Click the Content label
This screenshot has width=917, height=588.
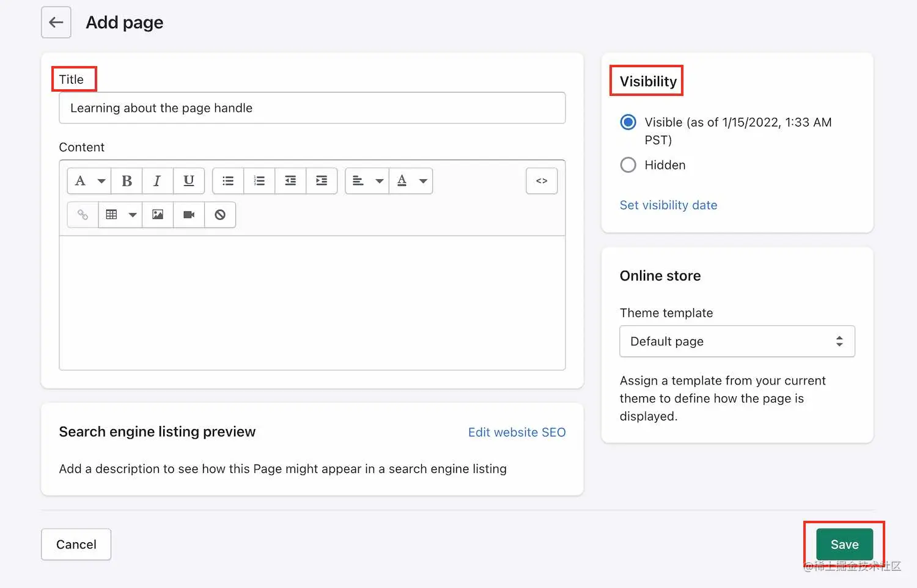(82, 147)
